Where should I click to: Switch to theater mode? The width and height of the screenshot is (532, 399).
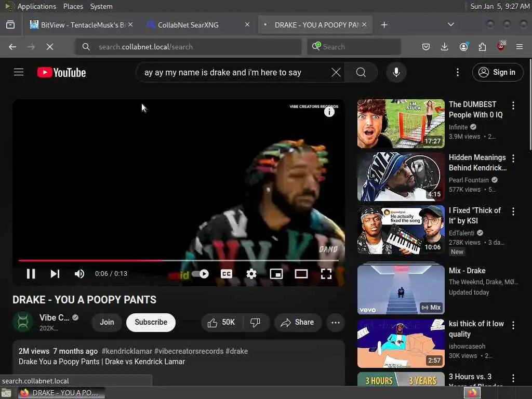tap(301, 274)
